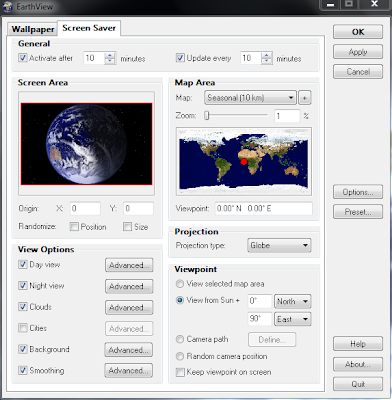Screen dimensions: 392x400
Task: Uncheck the Night view option
Action: pos(23,286)
